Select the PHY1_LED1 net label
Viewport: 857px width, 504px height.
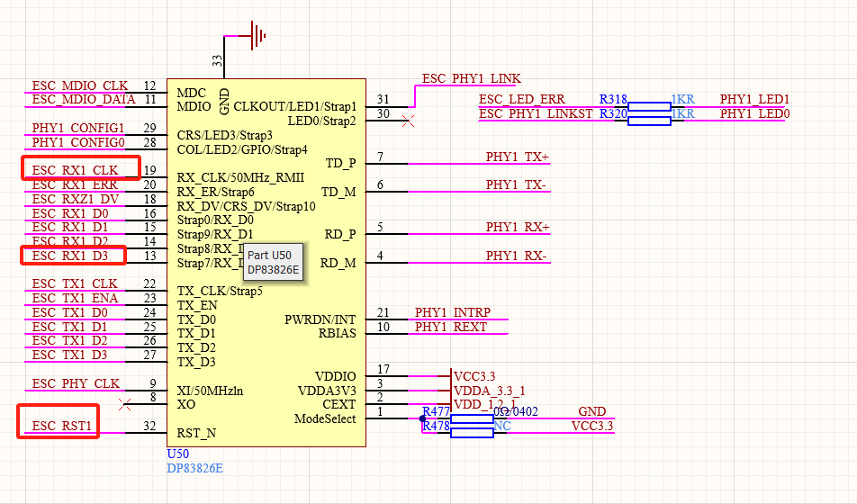click(754, 99)
